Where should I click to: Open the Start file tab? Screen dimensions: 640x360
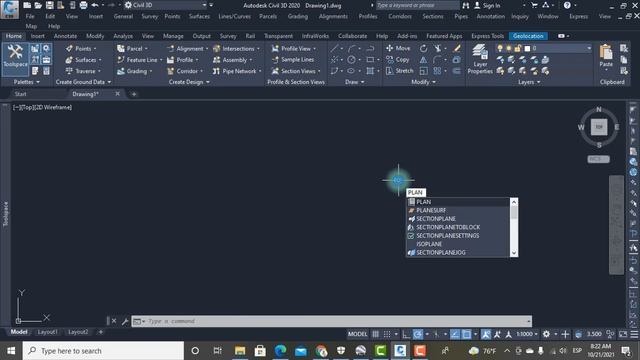20,94
